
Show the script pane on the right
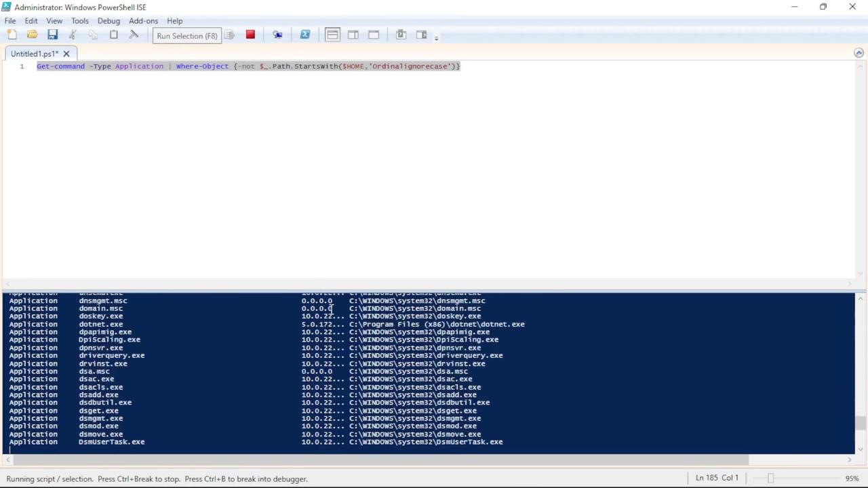click(x=353, y=35)
